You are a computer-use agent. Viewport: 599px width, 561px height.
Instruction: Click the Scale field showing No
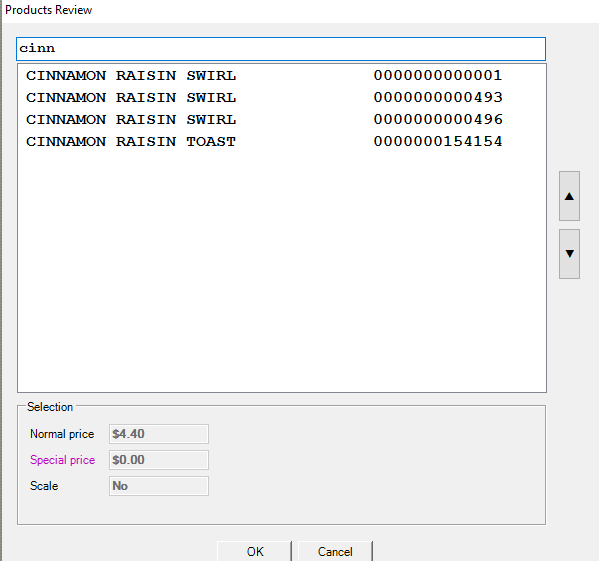(x=159, y=486)
